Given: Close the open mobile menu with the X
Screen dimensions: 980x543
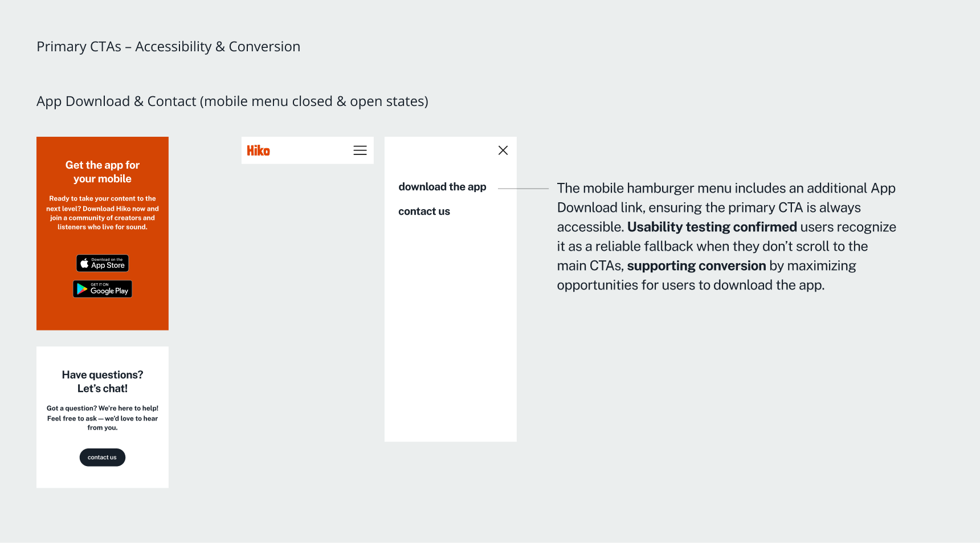Looking at the screenshot, I should (x=503, y=150).
